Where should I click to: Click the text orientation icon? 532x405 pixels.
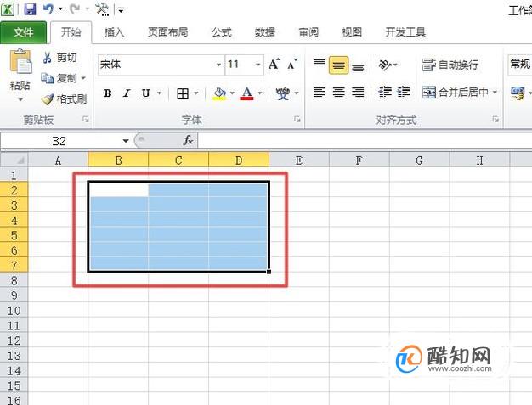tap(385, 65)
